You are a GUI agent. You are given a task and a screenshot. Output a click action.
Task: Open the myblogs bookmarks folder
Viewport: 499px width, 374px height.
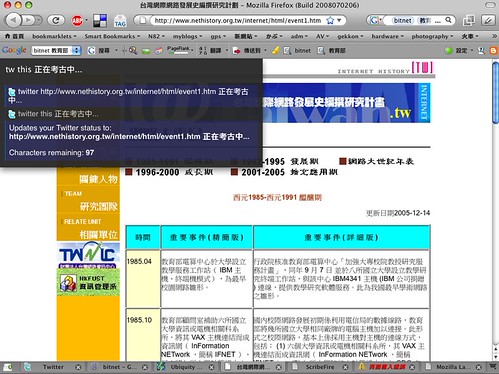tap(187, 36)
